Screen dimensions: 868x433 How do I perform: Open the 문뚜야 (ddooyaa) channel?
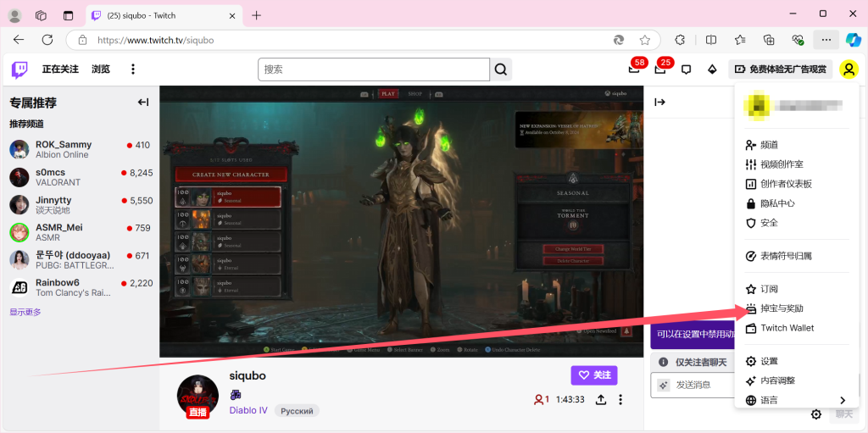[x=80, y=259]
